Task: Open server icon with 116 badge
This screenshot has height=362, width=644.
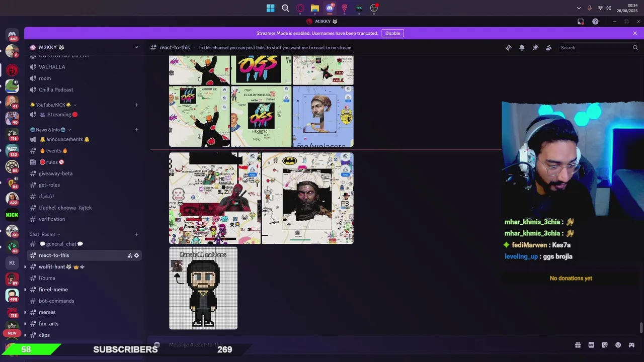Action: pyautogui.click(x=12, y=134)
